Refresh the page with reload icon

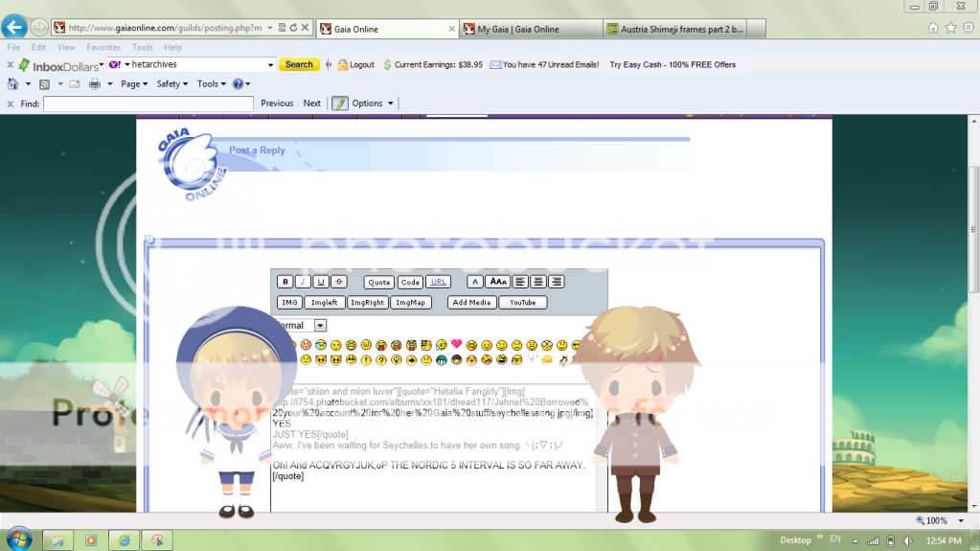tap(293, 28)
